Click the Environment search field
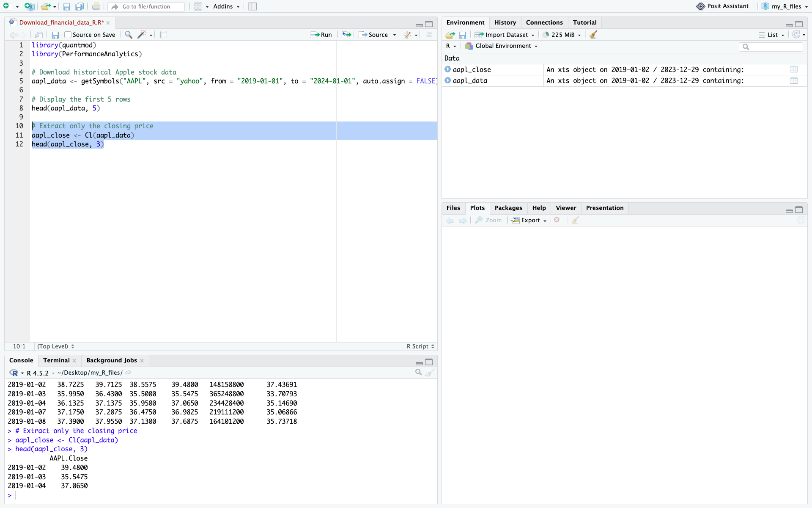The height and width of the screenshot is (508, 812). click(771, 47)
